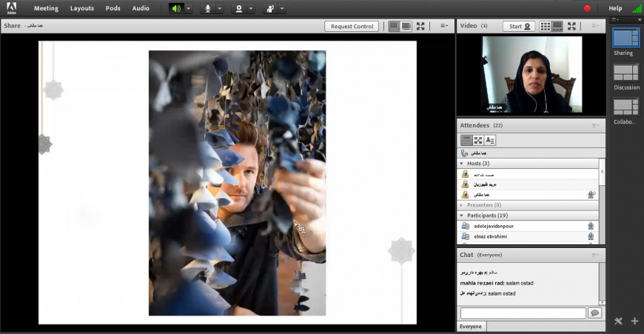Screen dimensions: 644x334
Task: Select the Collaboration layout thumbnail
Action: 626,107
